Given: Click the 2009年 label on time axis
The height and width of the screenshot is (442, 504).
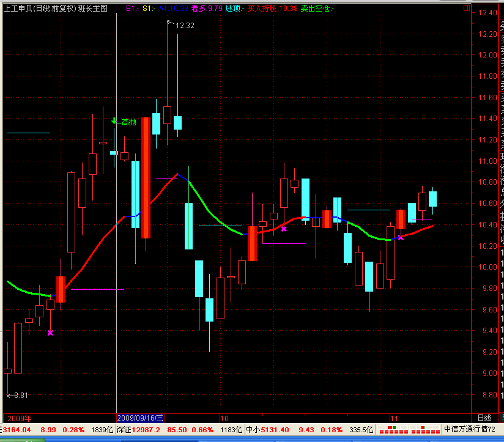Looking at the screenshot, I should 20,419.
